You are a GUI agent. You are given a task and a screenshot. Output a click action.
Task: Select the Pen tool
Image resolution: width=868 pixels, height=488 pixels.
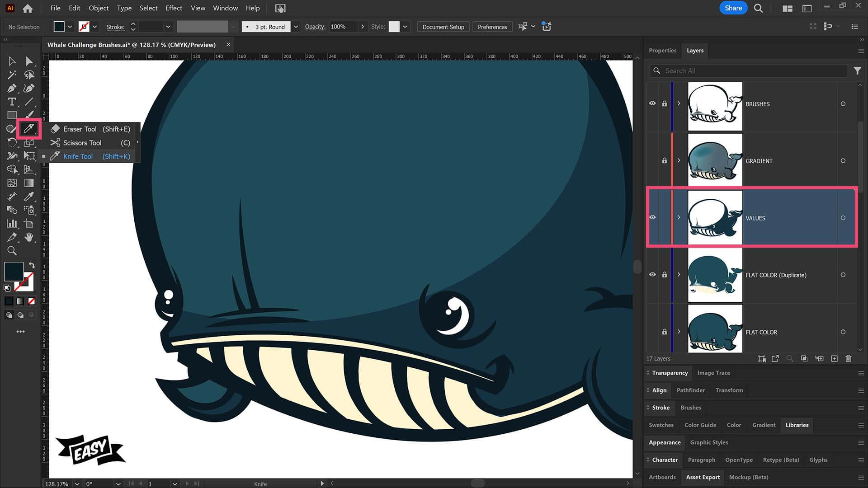tap(12, 88)
